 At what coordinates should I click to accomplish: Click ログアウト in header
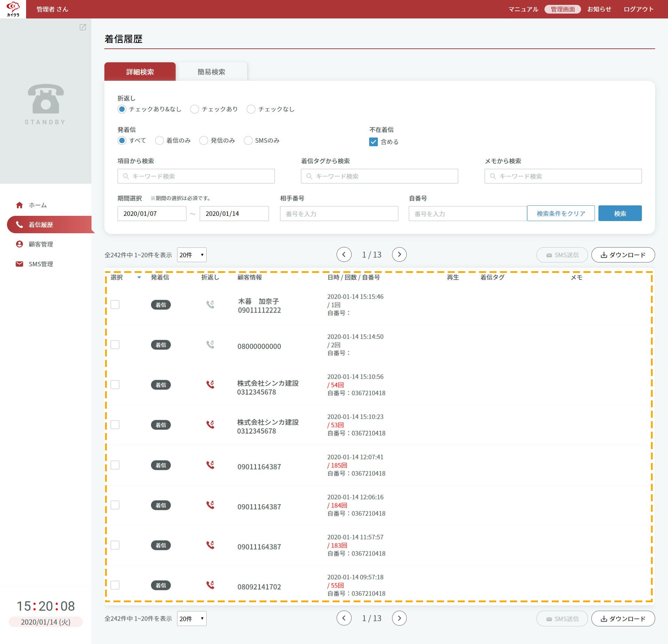tap(638, 9)
